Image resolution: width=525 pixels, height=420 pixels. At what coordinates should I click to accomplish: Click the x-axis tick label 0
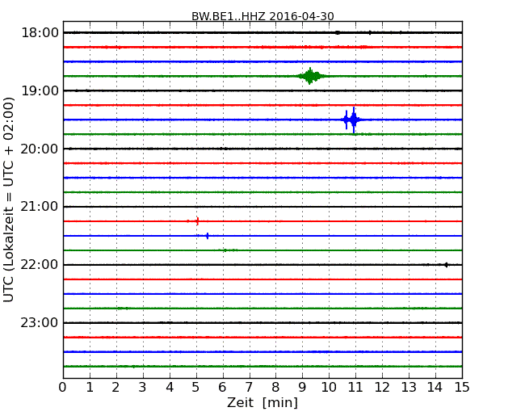63,388
